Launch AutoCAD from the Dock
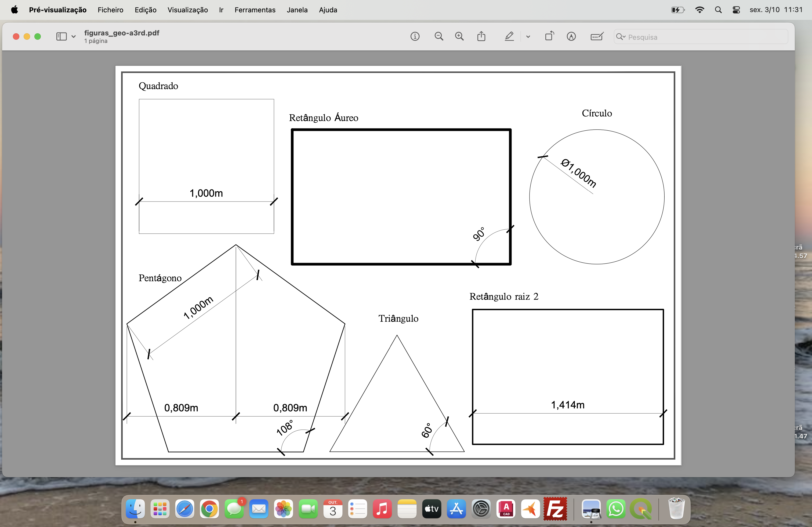The height and width of the screenshot is (527, 812). [x=506, y=509]
